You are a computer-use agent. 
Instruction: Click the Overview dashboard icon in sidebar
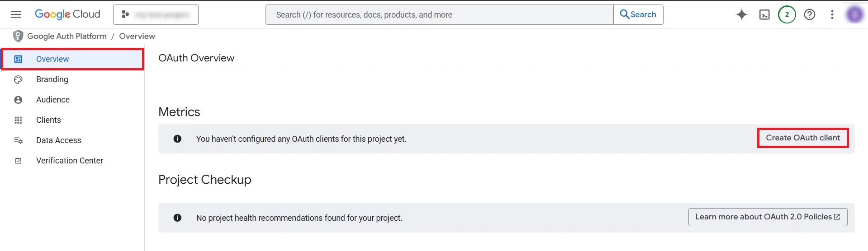pyautogui.click(x=18, y=59)
